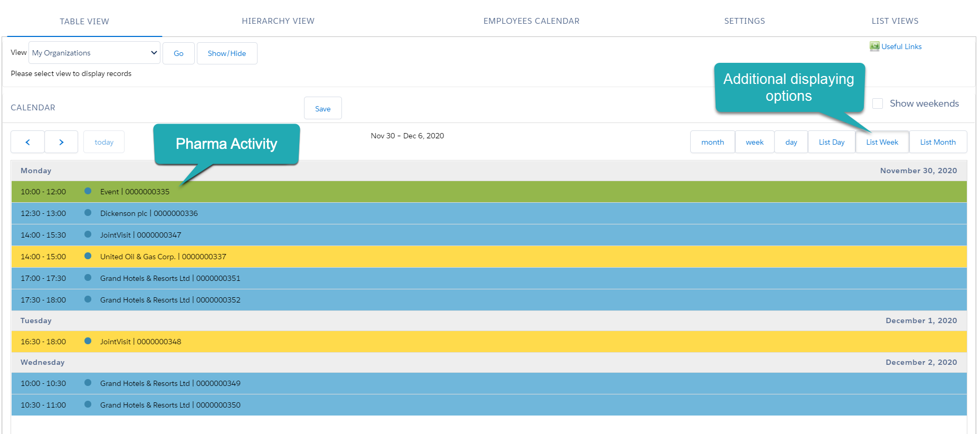Select the green Event 0000000335 row

click(135, 192)
